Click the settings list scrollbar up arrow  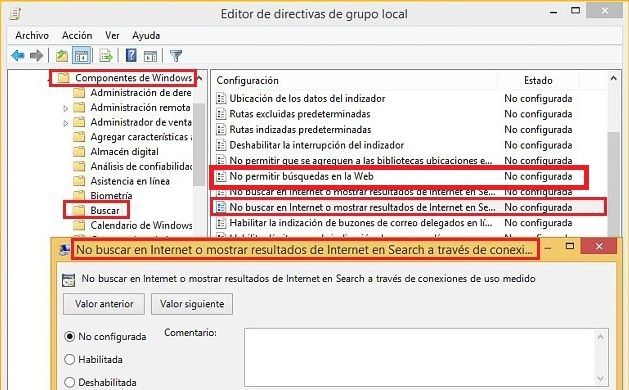613,79
